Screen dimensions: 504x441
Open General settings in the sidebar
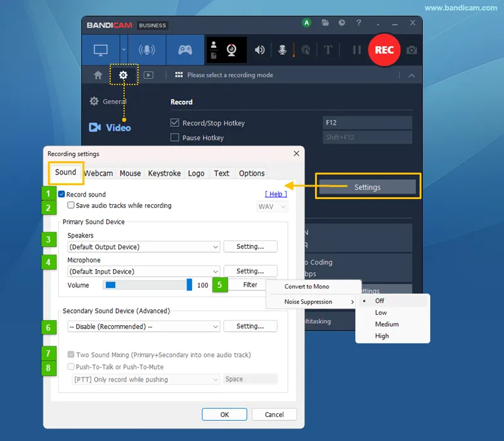pyautogui.click(x=108, y=101)
